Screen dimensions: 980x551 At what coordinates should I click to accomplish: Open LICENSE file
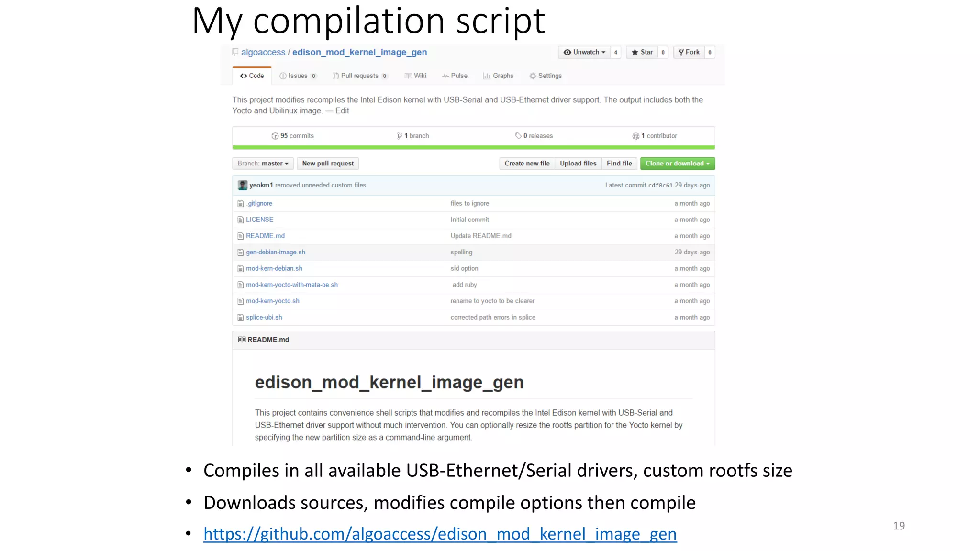(260, 220)
